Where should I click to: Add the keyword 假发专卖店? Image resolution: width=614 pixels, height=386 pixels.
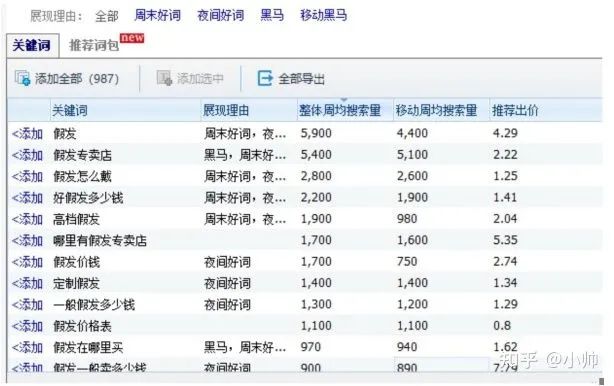pyautogui.click(x=27, y=155)
